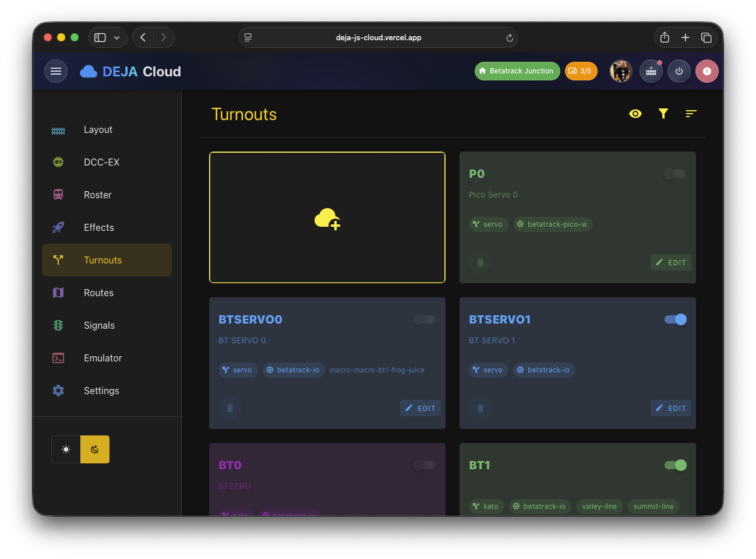This screenshot has width=756, height=559.
Task: Click EDIT on the BTSERVO1 card
Action: tap(670, 408)
